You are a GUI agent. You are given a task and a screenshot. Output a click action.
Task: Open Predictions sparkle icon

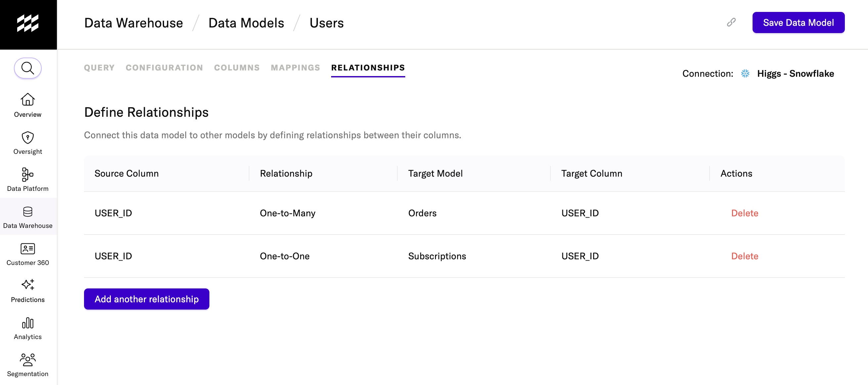tap(28, 285)
